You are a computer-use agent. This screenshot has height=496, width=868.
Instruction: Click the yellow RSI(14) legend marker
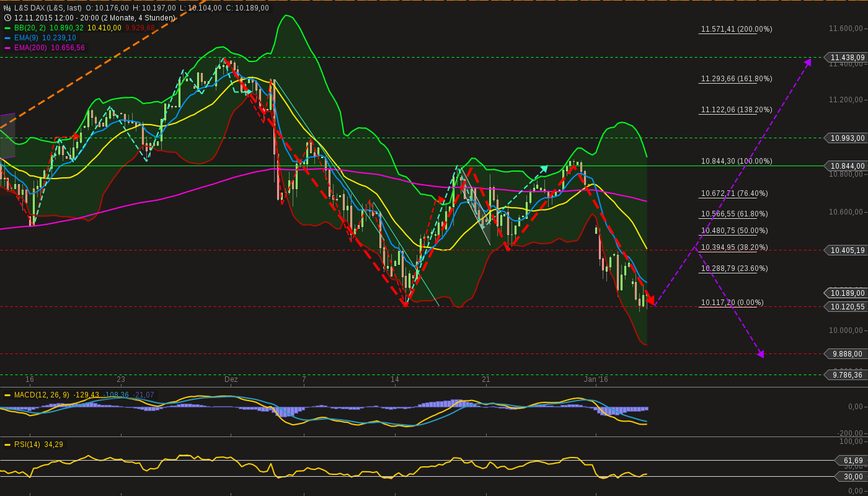pyautogui.click(x=7, y=445)
